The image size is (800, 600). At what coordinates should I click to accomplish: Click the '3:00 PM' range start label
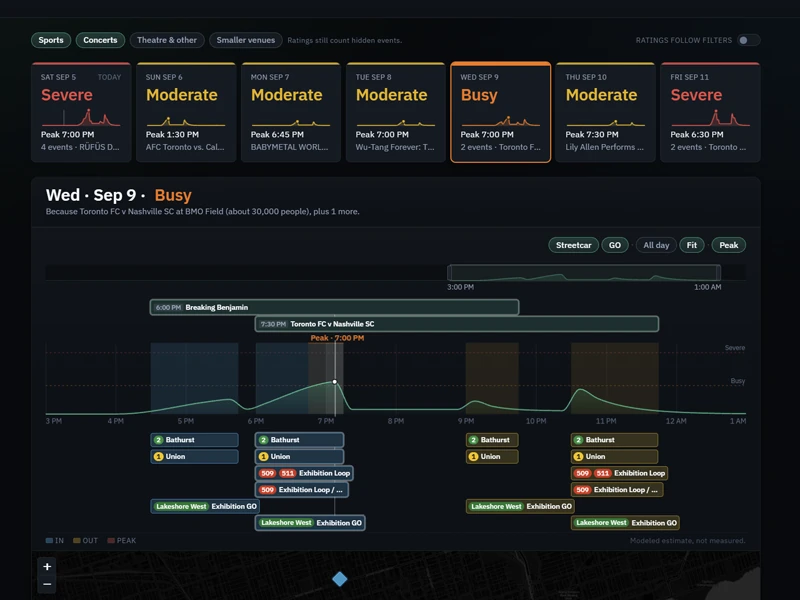pos(460,287)
